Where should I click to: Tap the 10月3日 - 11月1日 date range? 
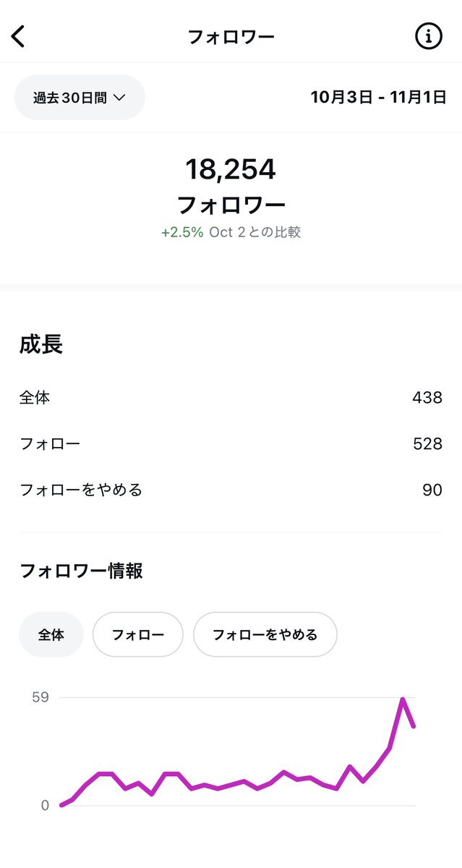click(x=378, y=97)
